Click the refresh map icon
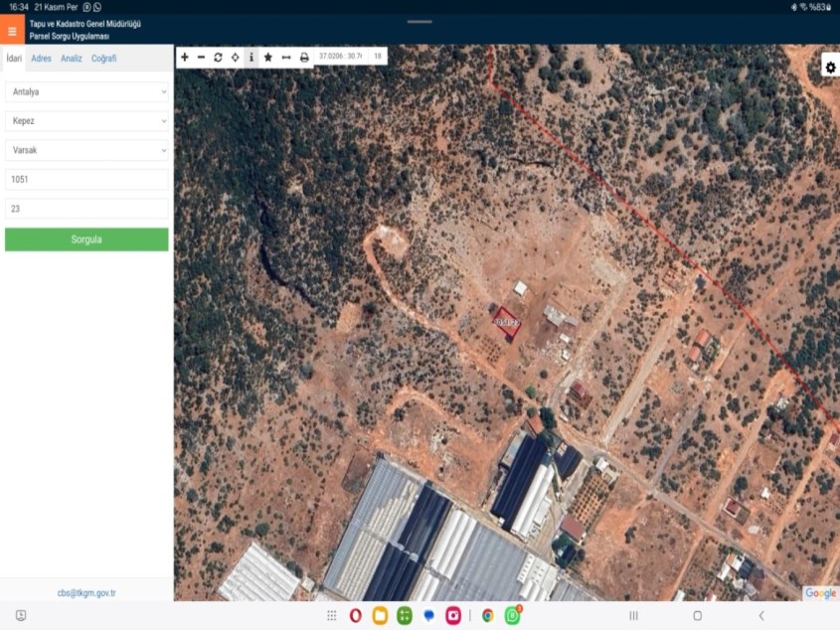 (x=218, y=58)
